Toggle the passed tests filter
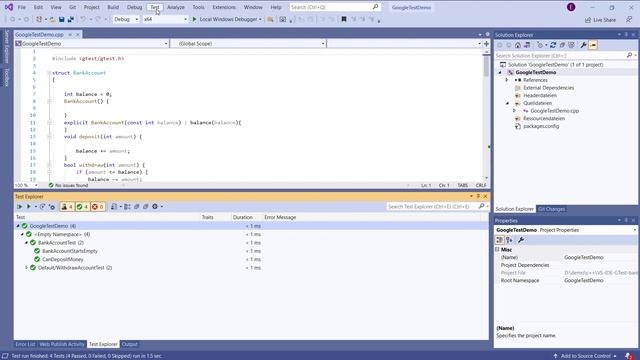Screen dimensions: 640x360 click(82, 207)
